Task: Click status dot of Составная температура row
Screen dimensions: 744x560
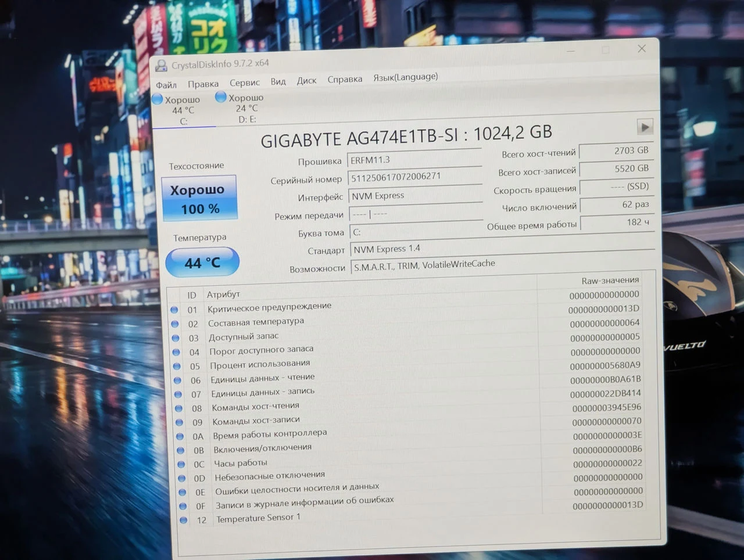Action: click(175, 324)
